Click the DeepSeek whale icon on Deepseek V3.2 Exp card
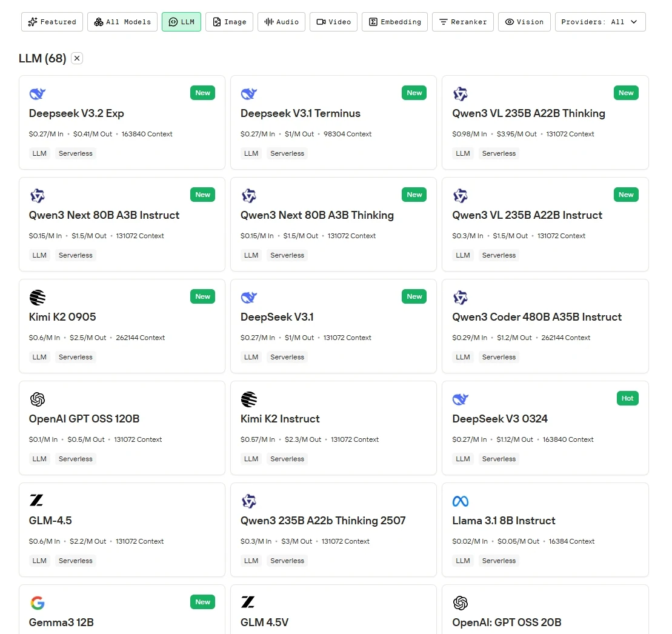The image size is (672, 634). [x=38, y=93]
